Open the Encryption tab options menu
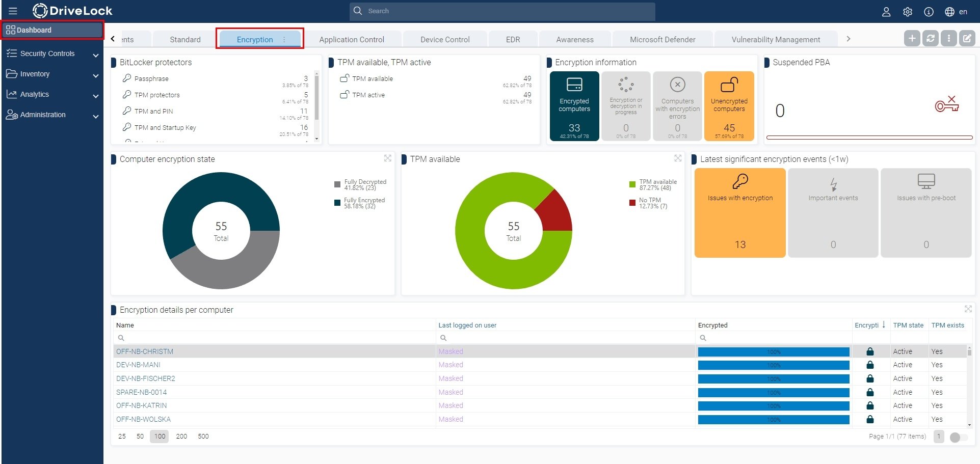This screenshot has height=464, width=980. (284, 39)
